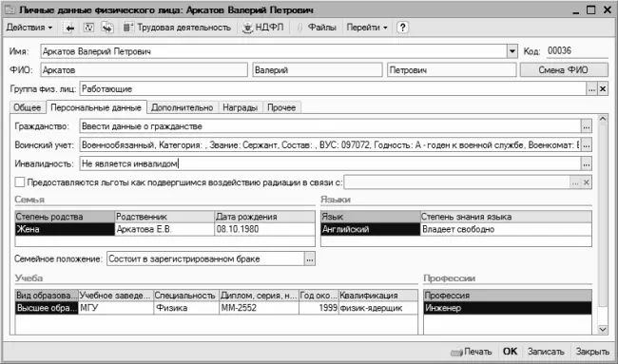Switch to the Общее tab
Image resolution: width=618 pixels, height=364 pixels.
[x=28, y=107]
